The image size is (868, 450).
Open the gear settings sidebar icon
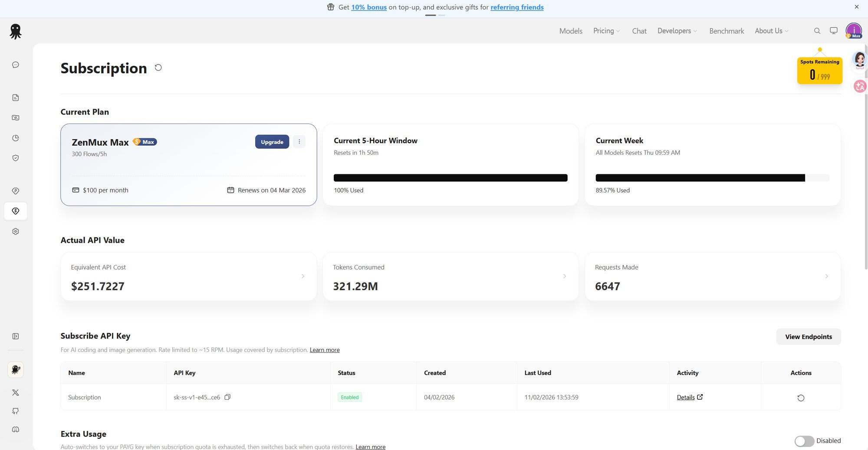pyautogui.click(x=16, y=232)
